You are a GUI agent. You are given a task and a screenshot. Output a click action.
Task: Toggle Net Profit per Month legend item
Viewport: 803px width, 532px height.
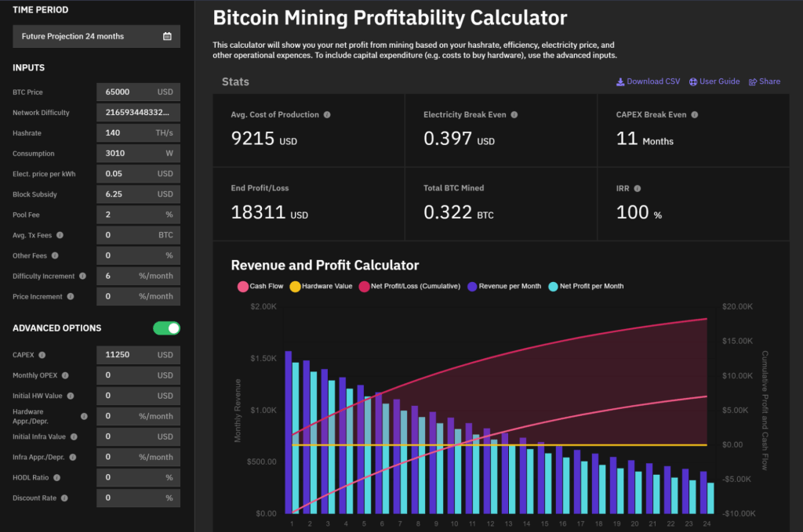click(x=585, y=286)
